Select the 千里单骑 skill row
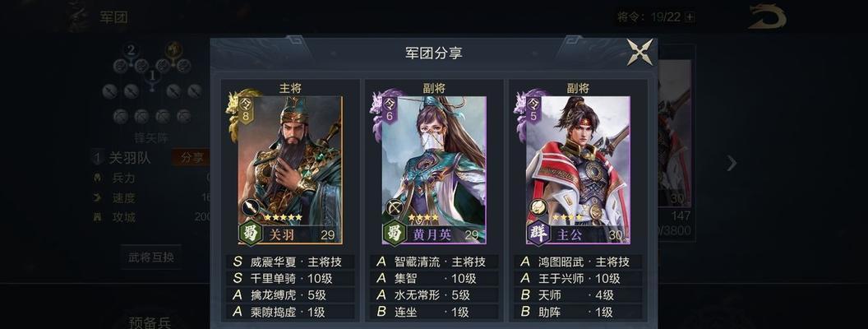 click(x=291, y=278)
